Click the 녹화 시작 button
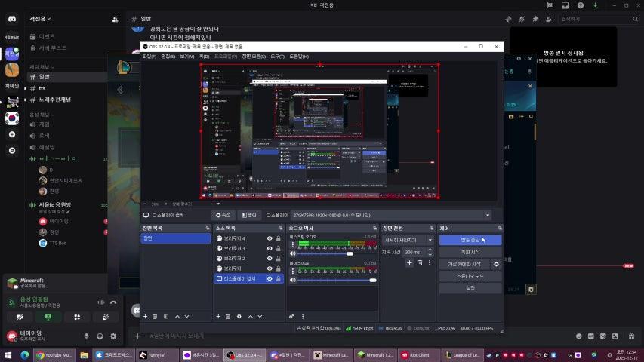This screenshot has width=644, height=362. [470, 252]
